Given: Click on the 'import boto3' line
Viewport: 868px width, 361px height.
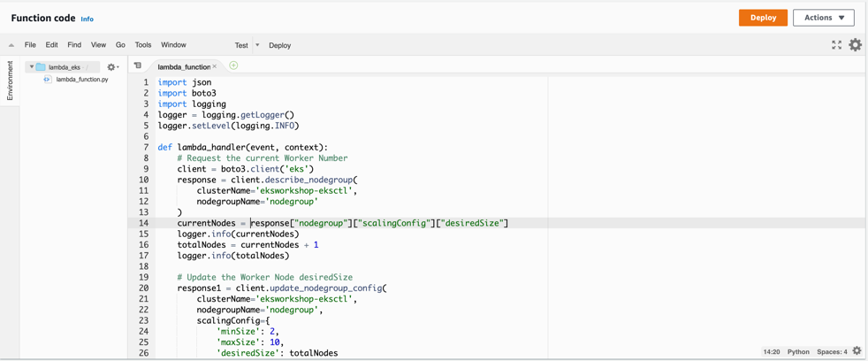Looking at the screenshot, I should pos(187,93).
